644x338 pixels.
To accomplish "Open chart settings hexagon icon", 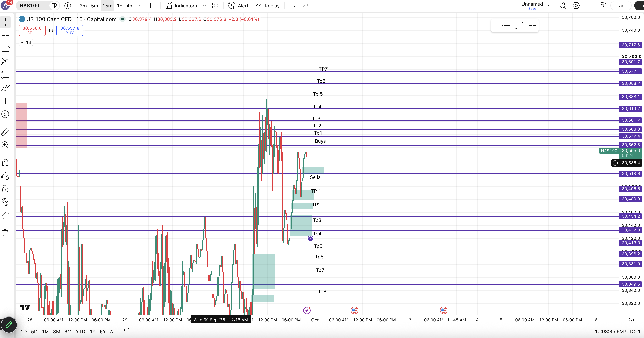I will pyautogui.click(x=576, y=6).
